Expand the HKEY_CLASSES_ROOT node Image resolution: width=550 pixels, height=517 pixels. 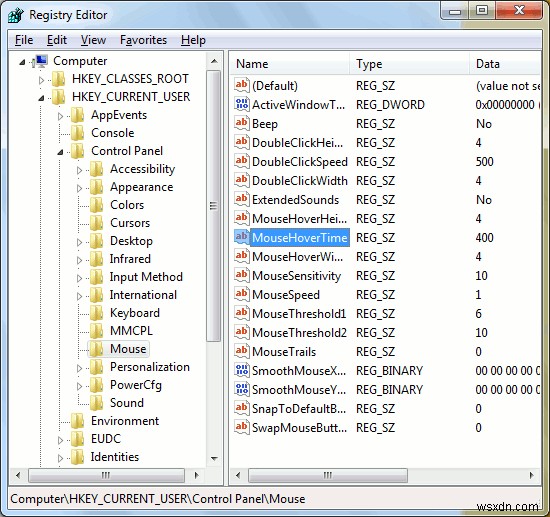tap(41, 80)
